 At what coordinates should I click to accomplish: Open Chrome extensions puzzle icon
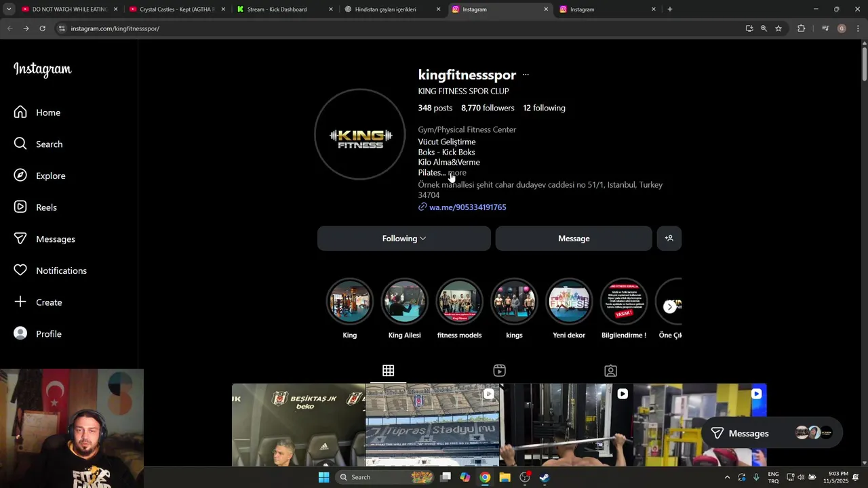pyautogui.click(x=801, y=28)
